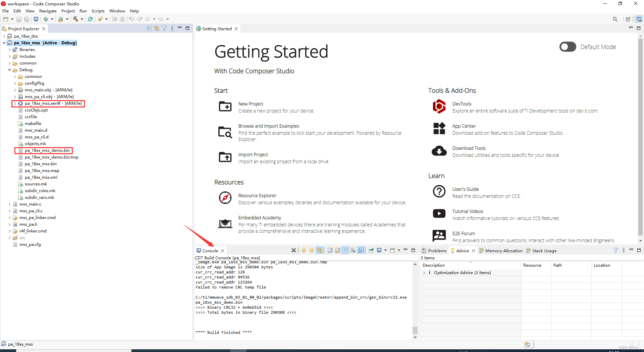Click the Tutorial Videos play icon
The height and width of the screenshot is (352, 644).
[439, 214]
